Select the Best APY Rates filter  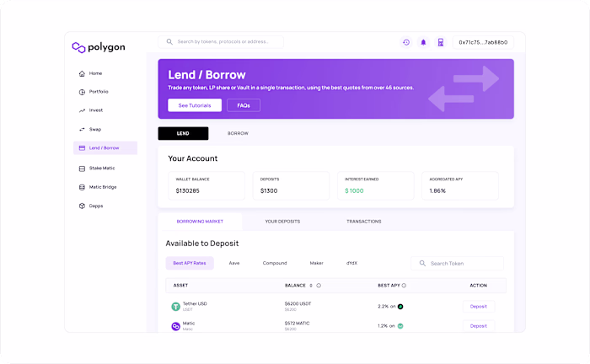(x=190, y=263)
